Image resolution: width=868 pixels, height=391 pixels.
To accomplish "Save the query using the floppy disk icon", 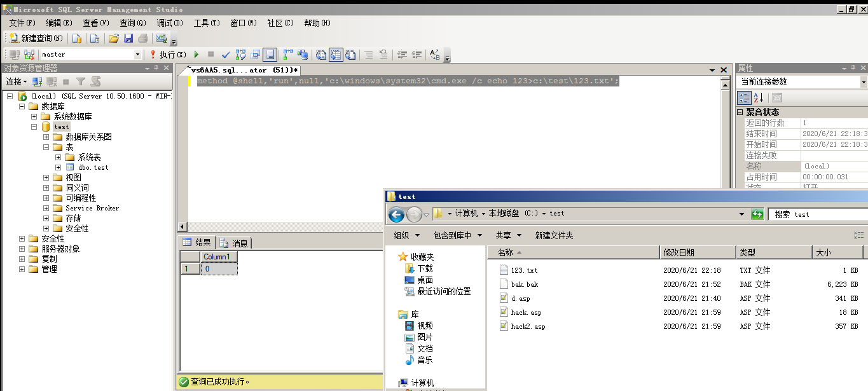I will pyautogui.click(x=128, y=38).
